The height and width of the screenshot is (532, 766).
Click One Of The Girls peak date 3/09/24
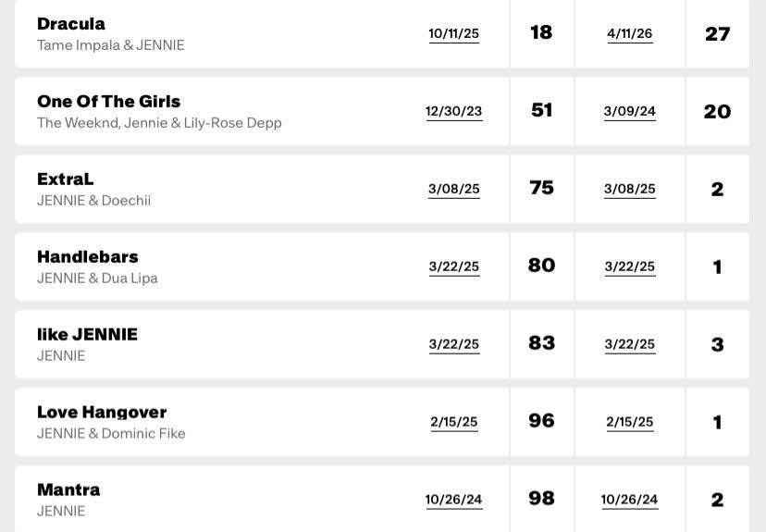629,111
